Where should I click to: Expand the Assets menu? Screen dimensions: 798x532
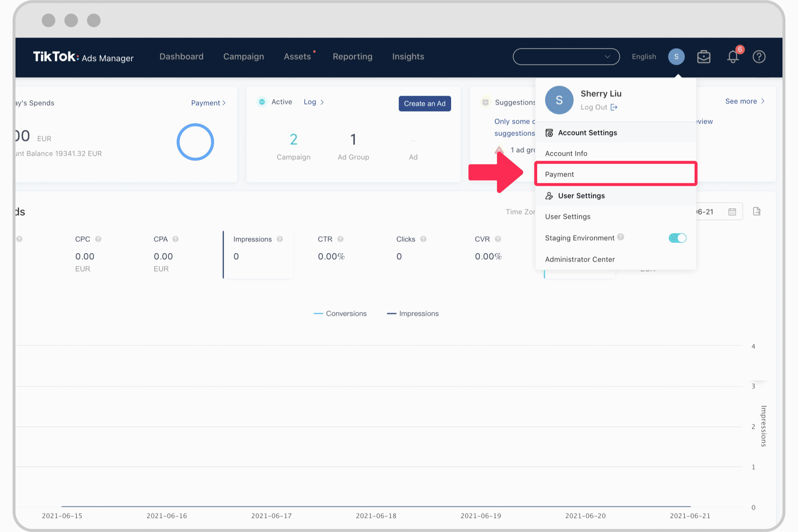[297, 57]
